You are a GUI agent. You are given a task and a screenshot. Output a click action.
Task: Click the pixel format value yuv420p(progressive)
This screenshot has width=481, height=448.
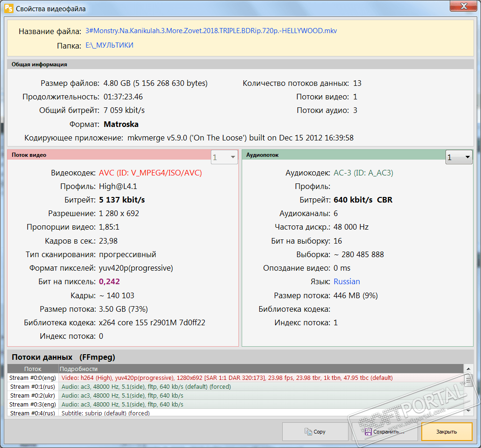tap(136, 268)
